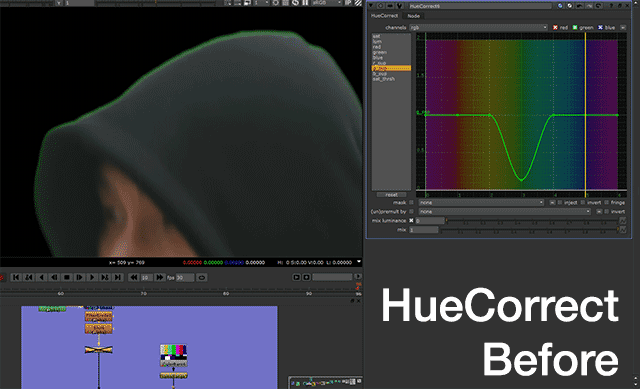
Task: Toggle the green channel checkbox
Action: (x=575, y=27)
